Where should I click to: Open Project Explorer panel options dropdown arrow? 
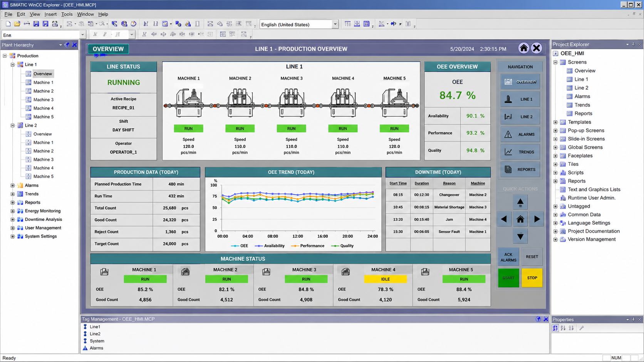point(627,45)
